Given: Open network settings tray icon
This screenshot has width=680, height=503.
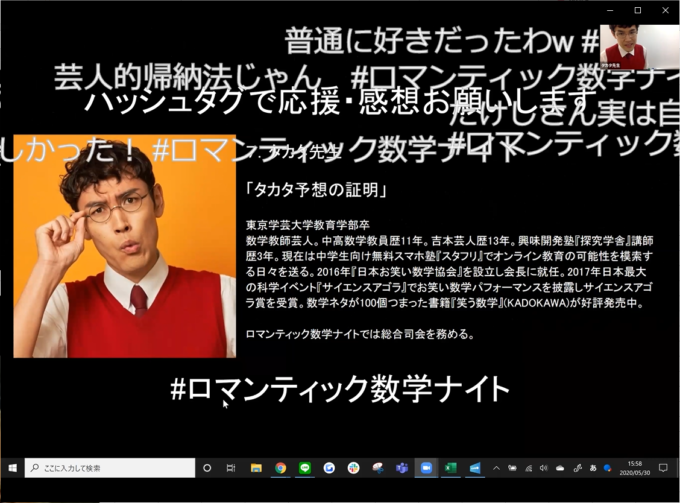Looking at the screenshot, I should 528,468.
